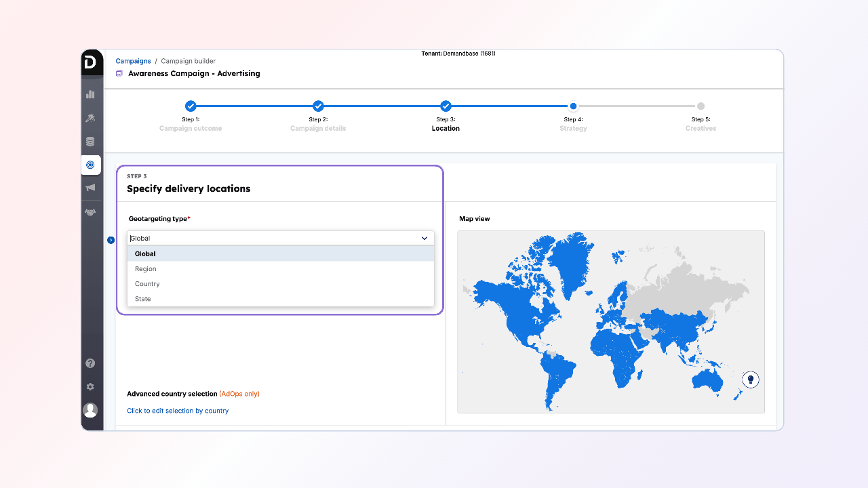Open the megaphone advertising sidebar icon

tap(90, 188)
